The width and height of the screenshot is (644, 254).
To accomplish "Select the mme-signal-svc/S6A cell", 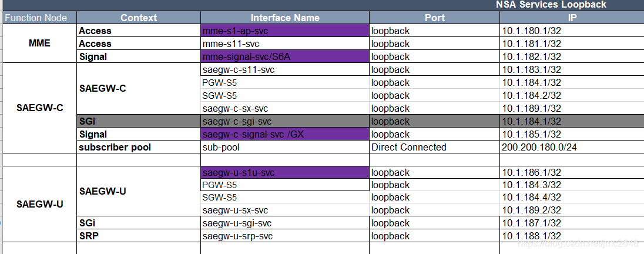I will pos(285,56).
